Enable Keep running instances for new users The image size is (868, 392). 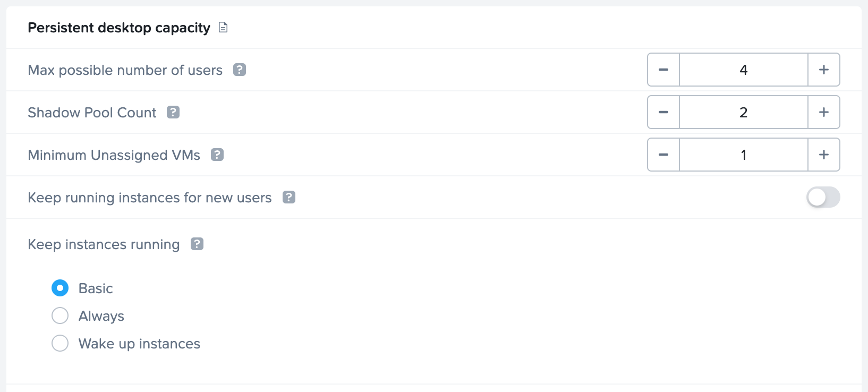tap(823, 197)
